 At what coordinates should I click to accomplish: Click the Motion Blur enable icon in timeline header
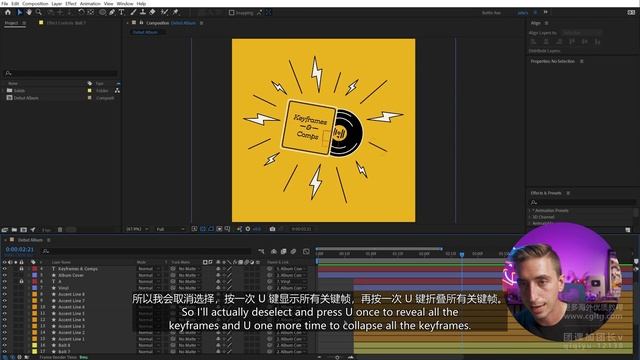pos(293,251)
